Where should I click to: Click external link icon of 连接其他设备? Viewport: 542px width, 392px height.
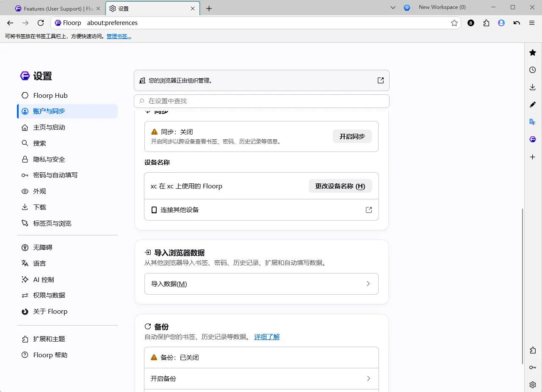[369, 210]
